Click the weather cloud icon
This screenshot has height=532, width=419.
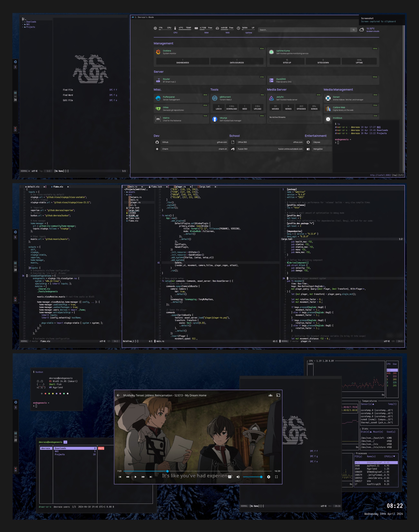pos(362,30)
